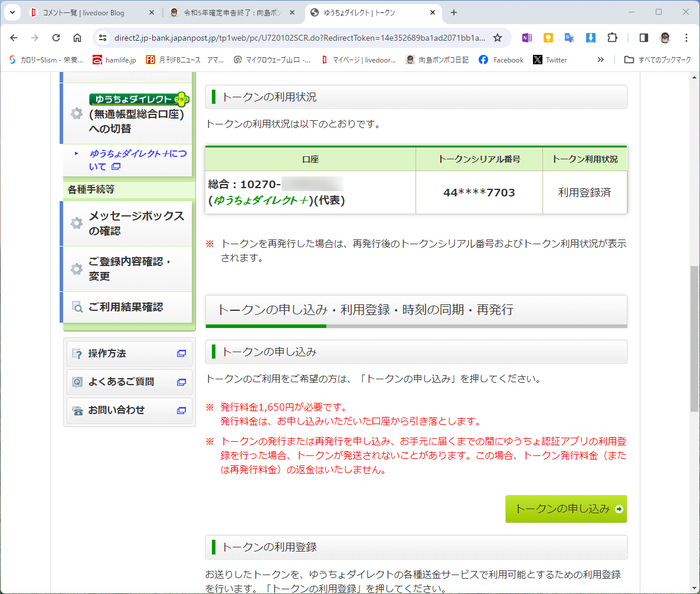
Task: Open the browser home page
Action: coord(77,38)
